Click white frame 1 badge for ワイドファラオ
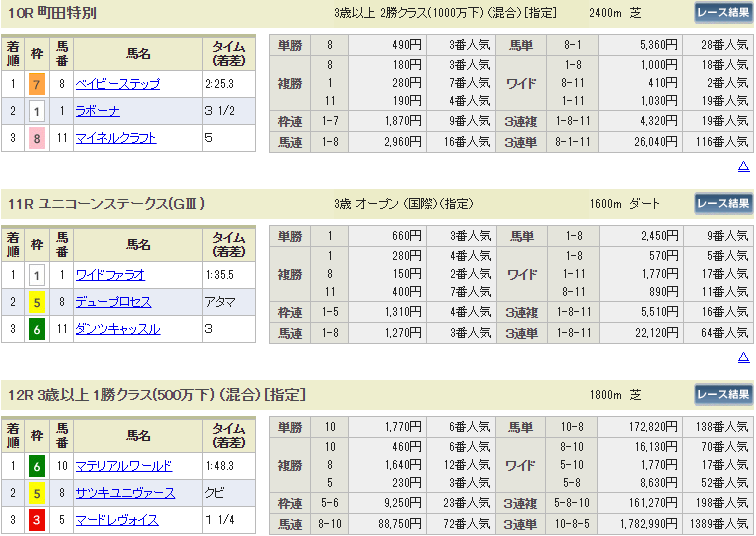Screen dimensions: 756x536 point(37,275)
